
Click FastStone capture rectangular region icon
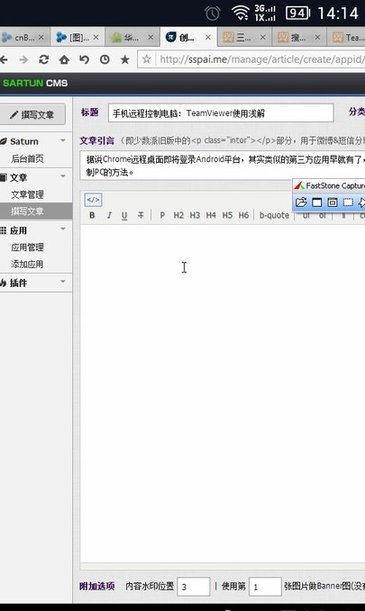click(348, 202)
